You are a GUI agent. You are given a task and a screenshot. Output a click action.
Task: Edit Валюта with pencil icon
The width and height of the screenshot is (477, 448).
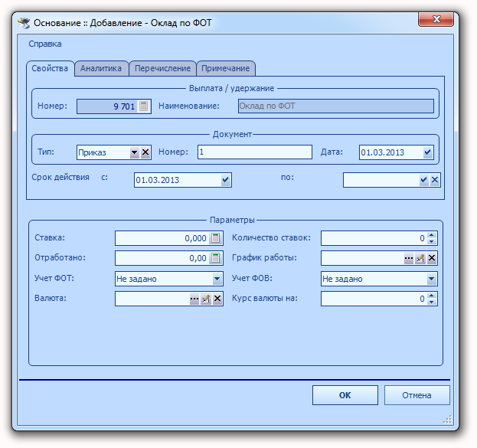(x=206, y=299)
